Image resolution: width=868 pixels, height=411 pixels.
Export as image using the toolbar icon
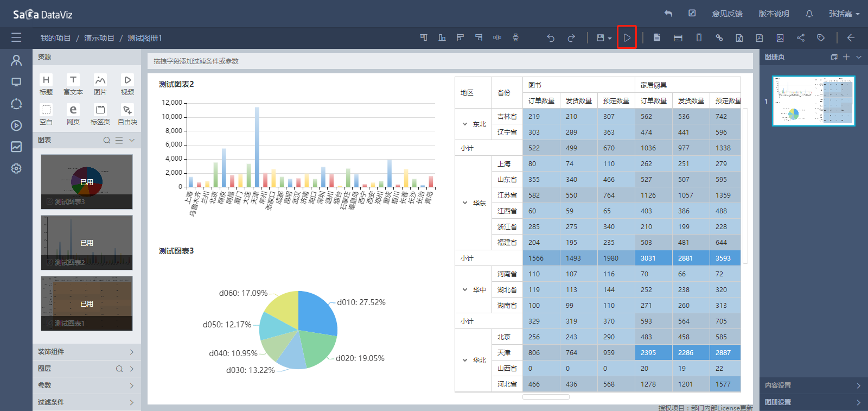(780, 37)
